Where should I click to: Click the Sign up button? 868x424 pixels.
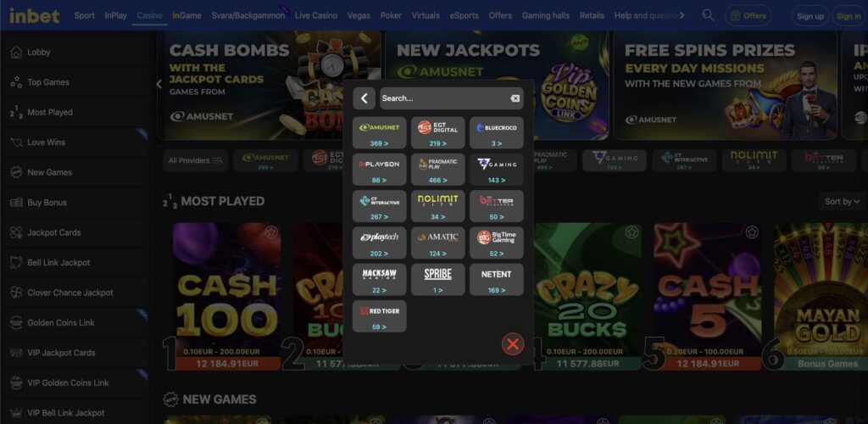coord(810,16)
